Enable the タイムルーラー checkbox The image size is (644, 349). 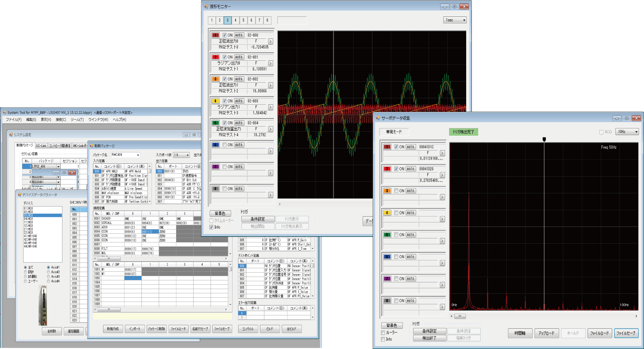(x=211, y=221)
